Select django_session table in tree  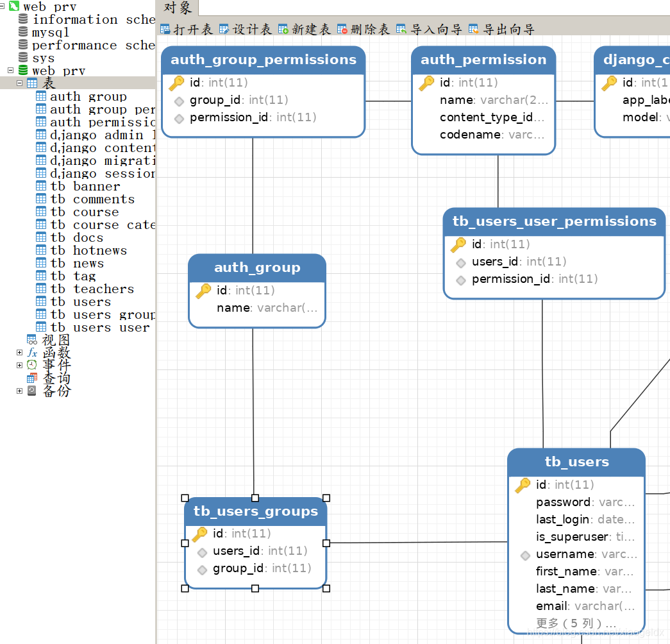click(102, 173)
